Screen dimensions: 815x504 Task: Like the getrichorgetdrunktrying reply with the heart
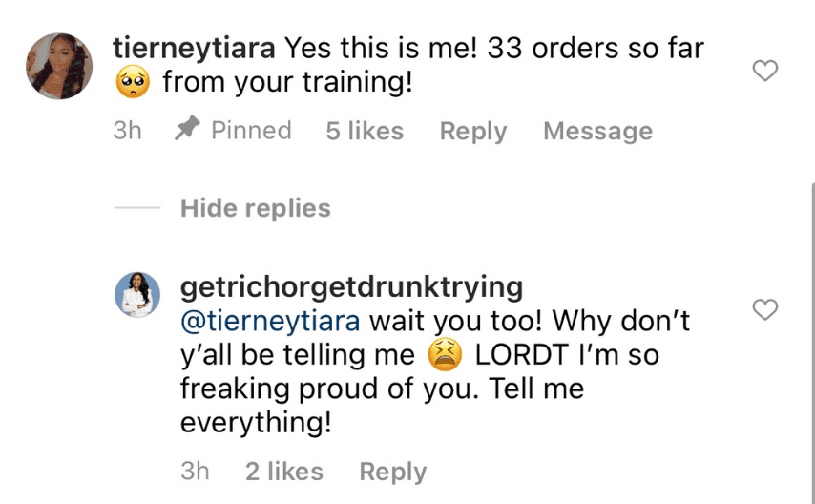coord(765,310)
